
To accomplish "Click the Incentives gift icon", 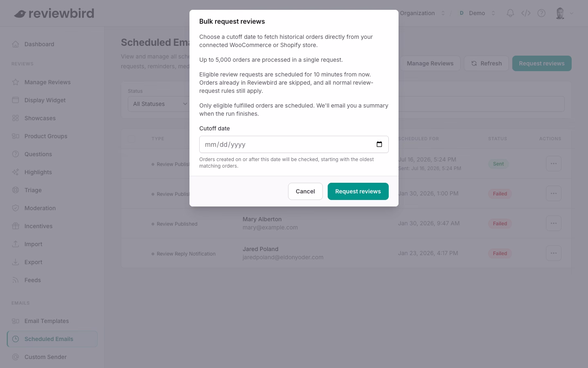I will click(16, 226).
